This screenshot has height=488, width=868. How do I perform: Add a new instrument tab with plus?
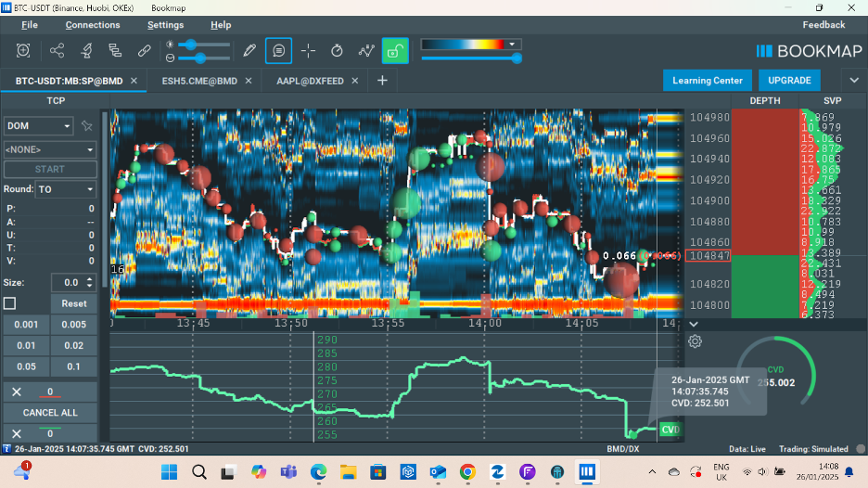(x=382, y=81)
